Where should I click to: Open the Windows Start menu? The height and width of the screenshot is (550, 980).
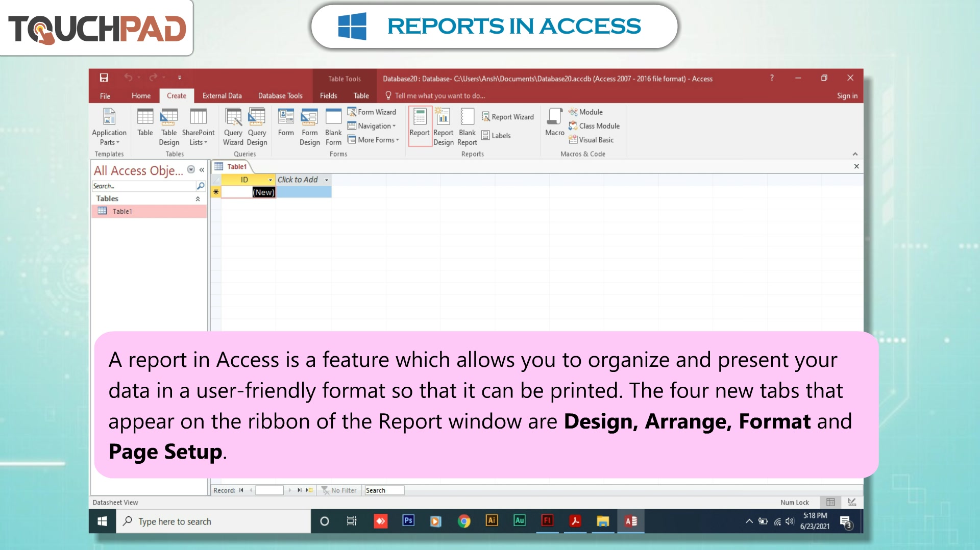102,521
